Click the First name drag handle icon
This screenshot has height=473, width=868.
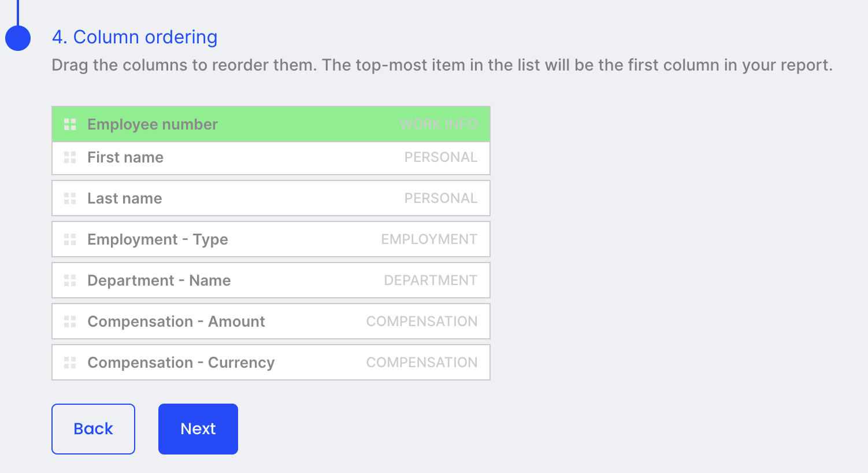point(70,157)
